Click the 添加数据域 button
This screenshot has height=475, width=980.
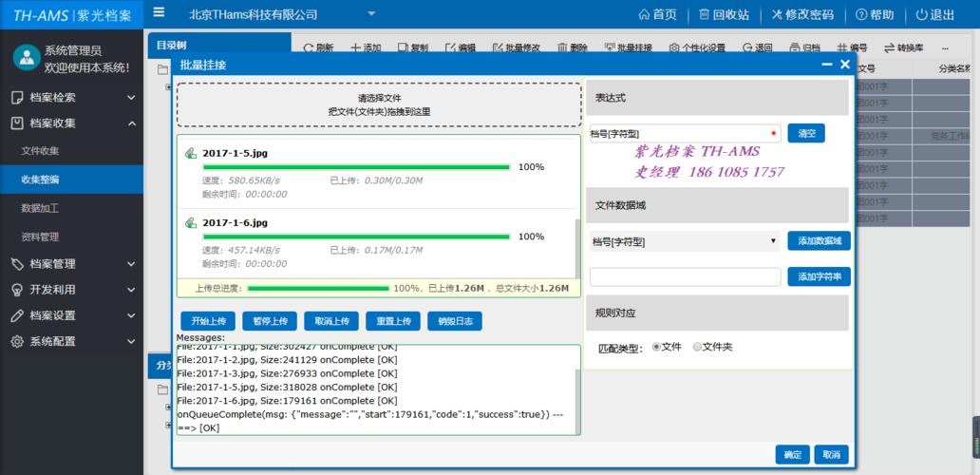(819, 240)
